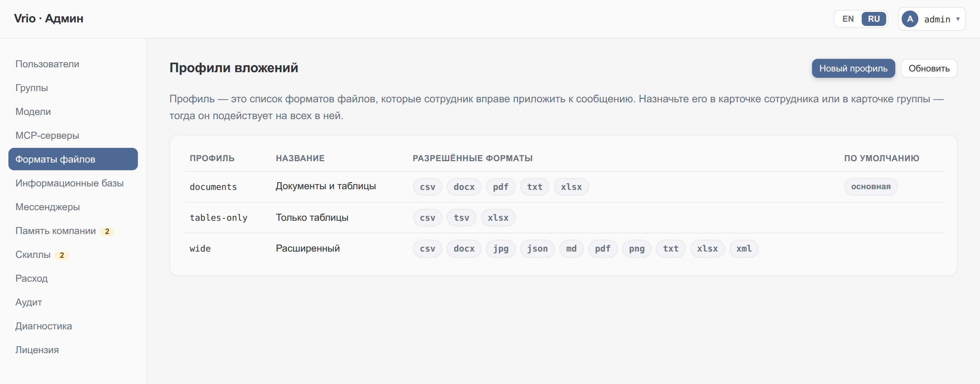Navigate to Расход
The height and width of the screenshot is (384, 980).
tap(73, 279)
